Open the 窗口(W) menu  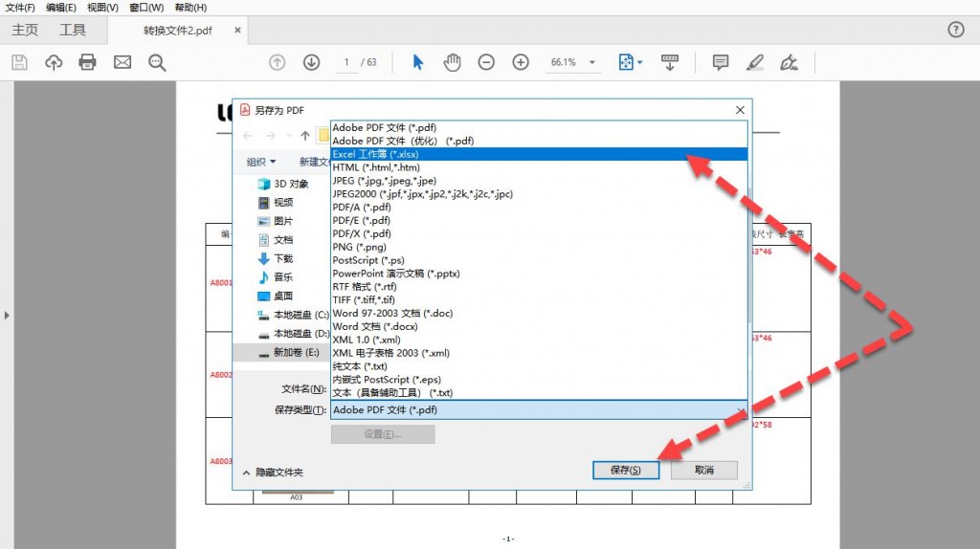[146, 8]
